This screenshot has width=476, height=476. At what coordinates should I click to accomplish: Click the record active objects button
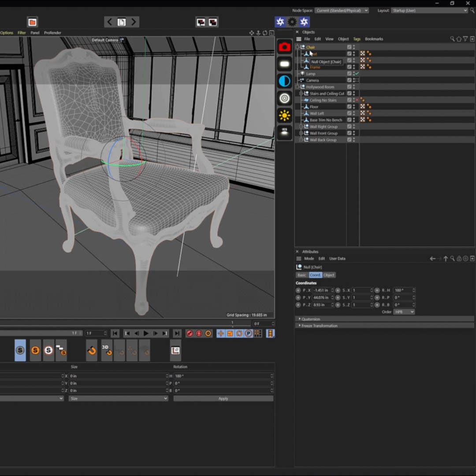pyautogui.click(x=190, y=334)
